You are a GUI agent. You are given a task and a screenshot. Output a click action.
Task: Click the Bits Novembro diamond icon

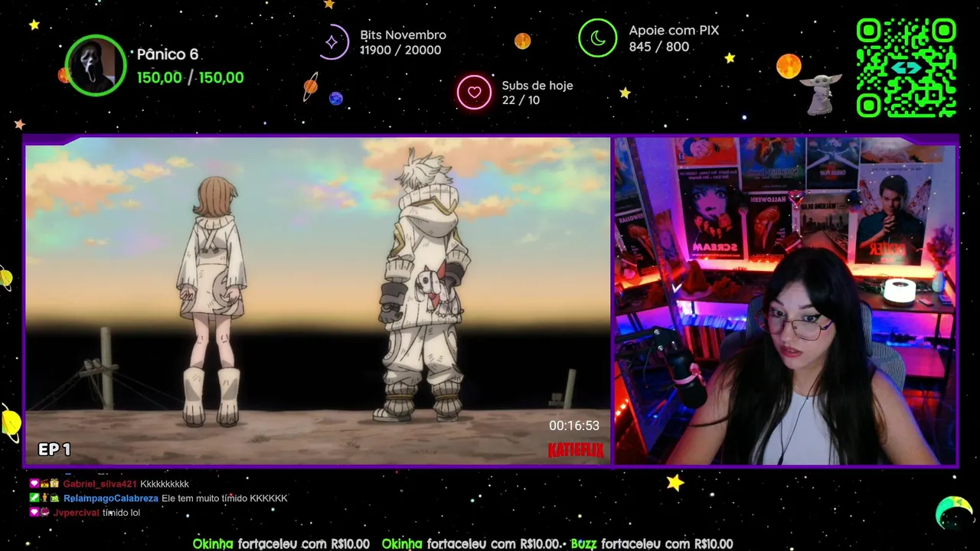pos(332,42)
